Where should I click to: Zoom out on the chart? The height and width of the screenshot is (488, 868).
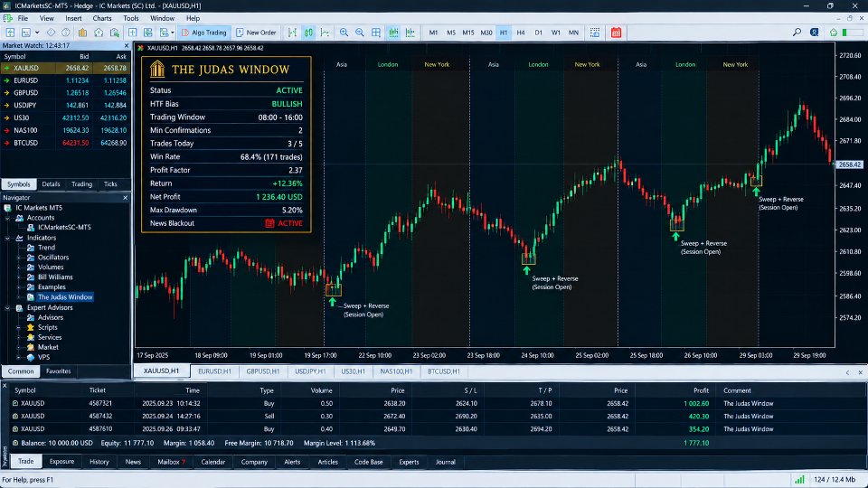(360, 33)
